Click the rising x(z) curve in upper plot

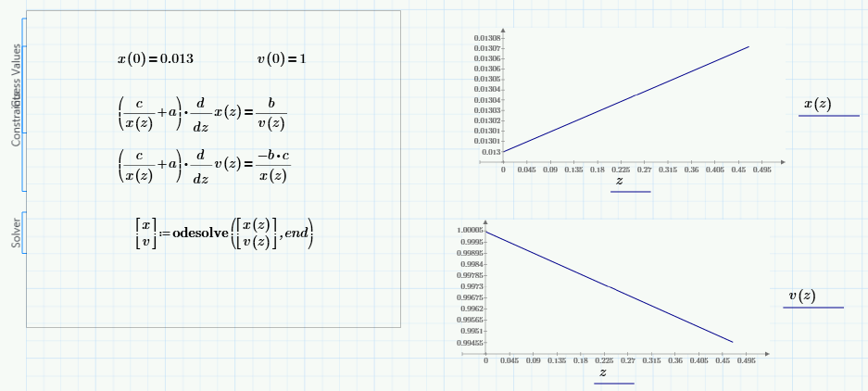[x=626, y=99]
